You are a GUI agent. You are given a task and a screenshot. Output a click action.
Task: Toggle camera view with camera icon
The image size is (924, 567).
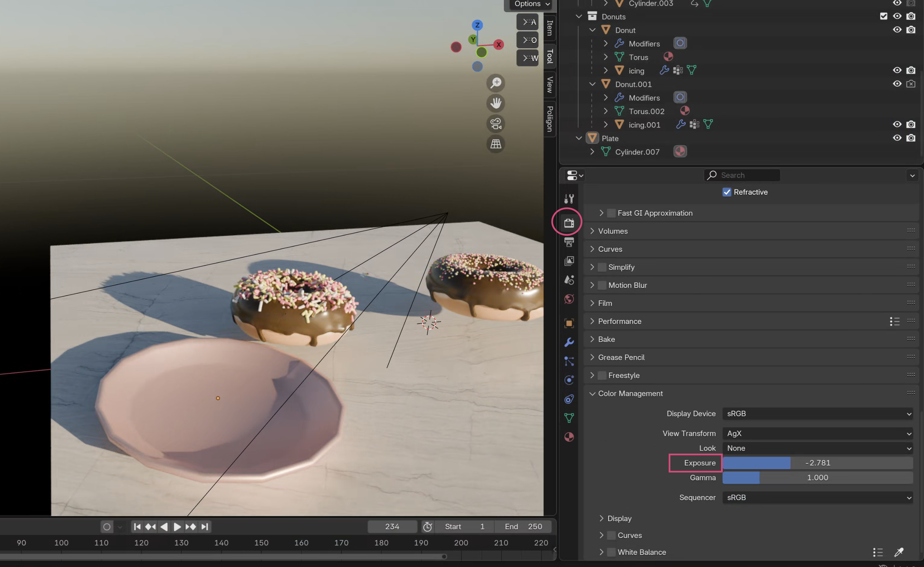click(x=495, y=124)
